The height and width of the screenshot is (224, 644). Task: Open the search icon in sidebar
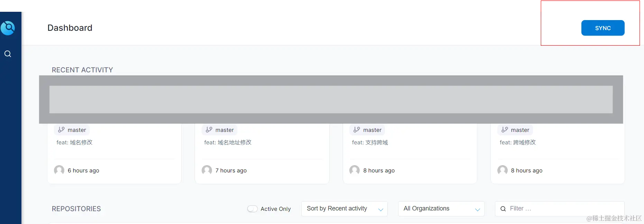coord(8,54)
